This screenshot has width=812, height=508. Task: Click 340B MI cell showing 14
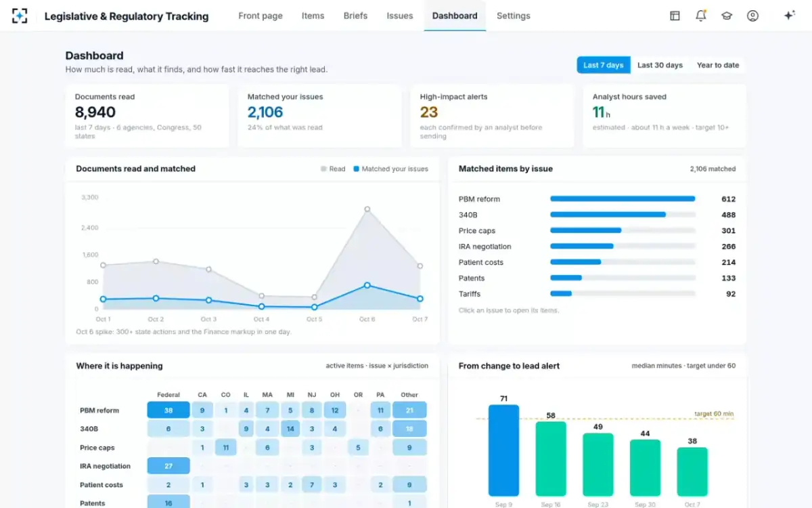coord(290,429)
